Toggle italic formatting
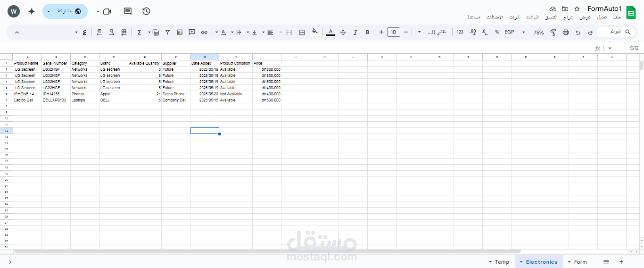Image resolution: width=644 pixels, height=268 pixels. coord(355,32)
